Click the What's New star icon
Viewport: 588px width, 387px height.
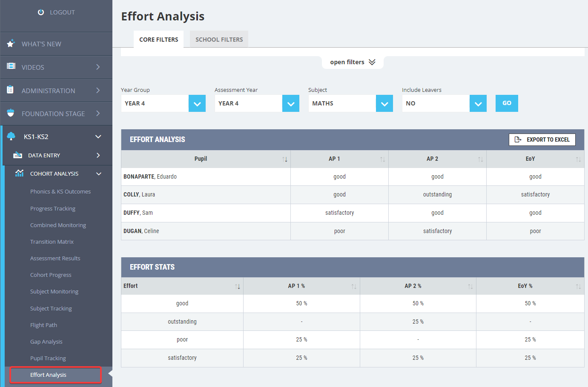point(11,43)
